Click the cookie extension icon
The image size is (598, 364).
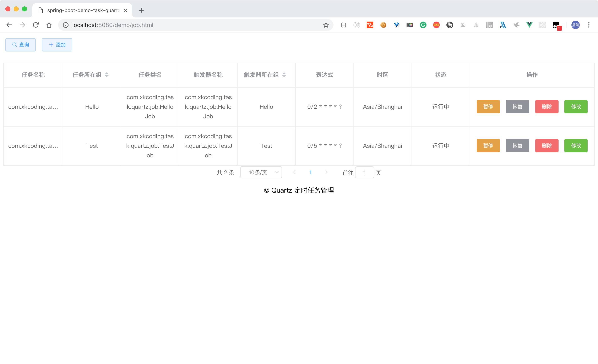point(383,25)
